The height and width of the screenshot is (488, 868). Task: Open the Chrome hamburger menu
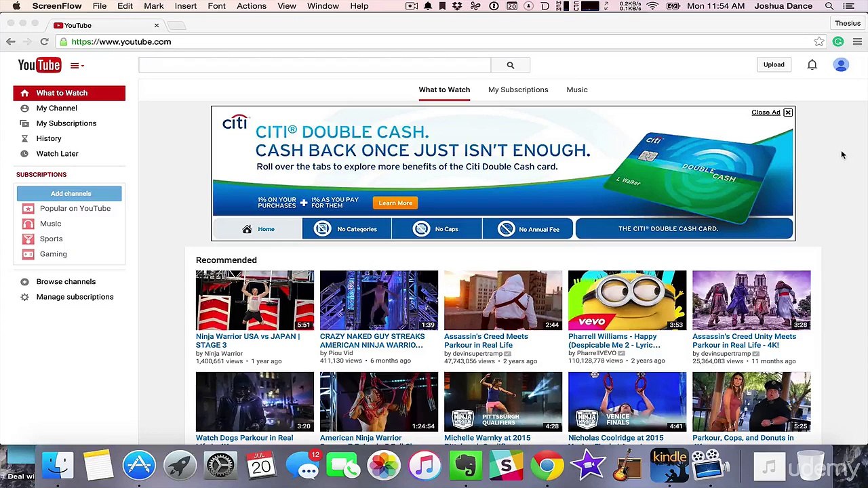[857, 42]
